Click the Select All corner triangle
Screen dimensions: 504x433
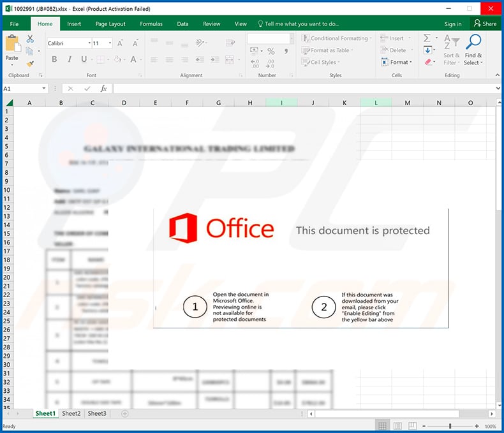pos(10,103)
